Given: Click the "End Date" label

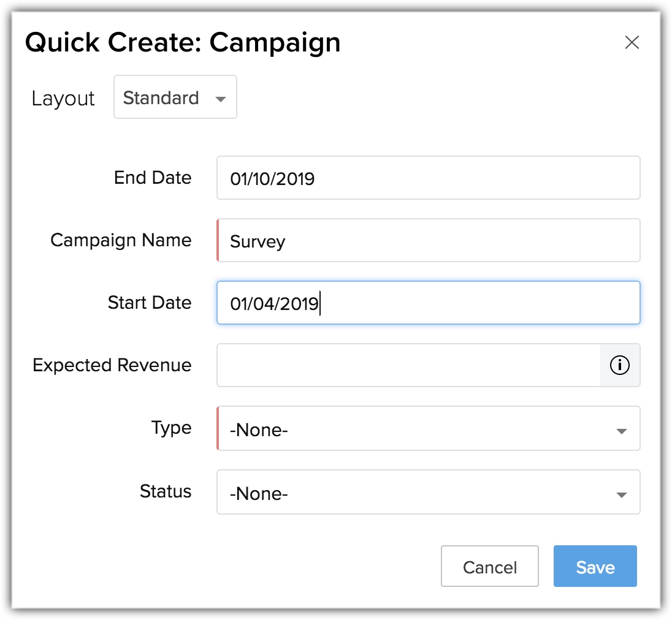Looking at the screenshot, I should [153, 178].
